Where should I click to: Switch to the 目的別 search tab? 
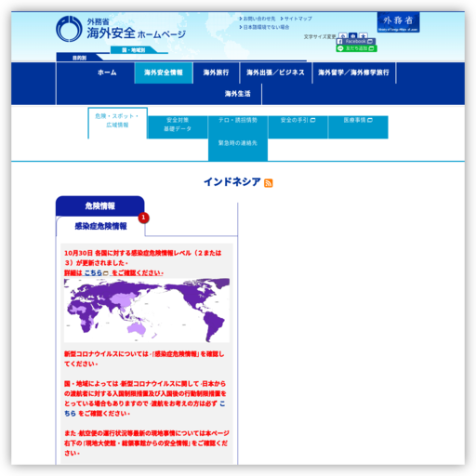79,58
